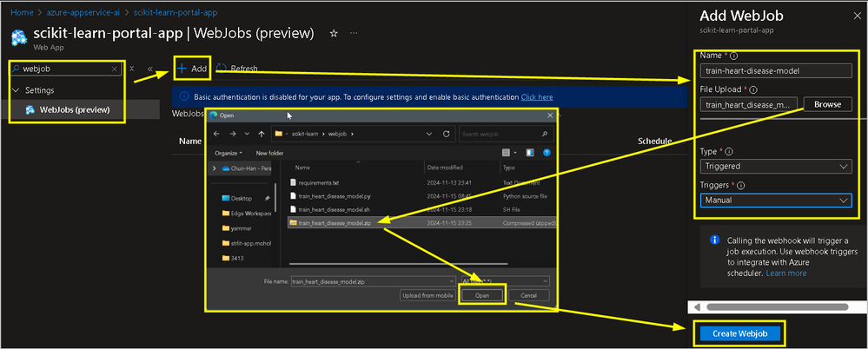
Task: Click the File Upload text field
Action: (x=749, y=104)
